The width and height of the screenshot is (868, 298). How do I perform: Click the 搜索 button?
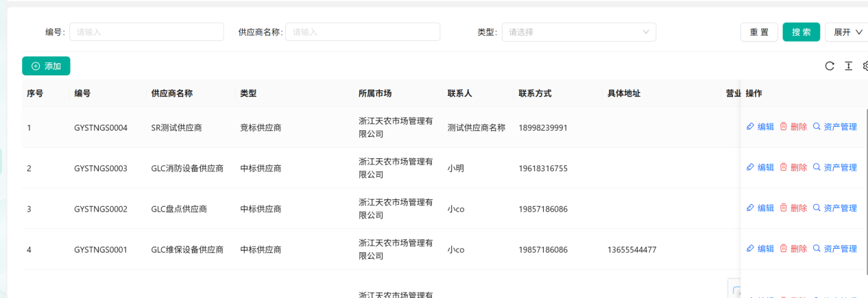coord(801,32)
